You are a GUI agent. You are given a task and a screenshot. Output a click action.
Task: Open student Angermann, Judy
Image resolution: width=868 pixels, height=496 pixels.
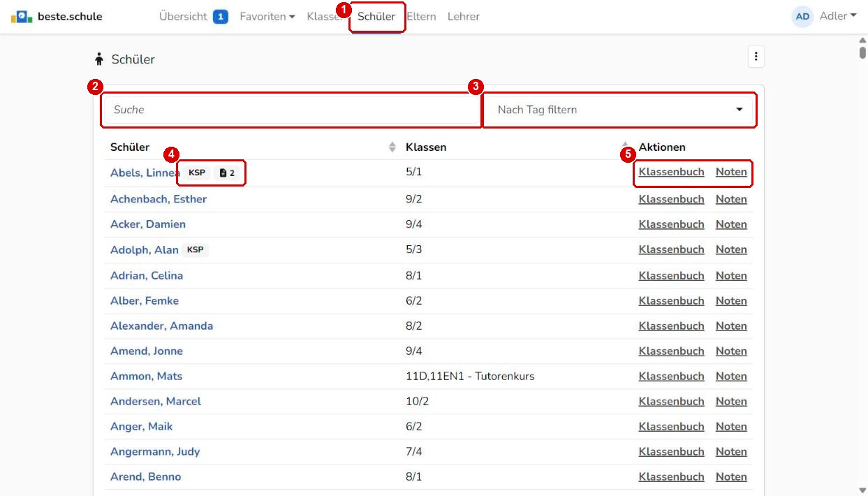[155, 451]
